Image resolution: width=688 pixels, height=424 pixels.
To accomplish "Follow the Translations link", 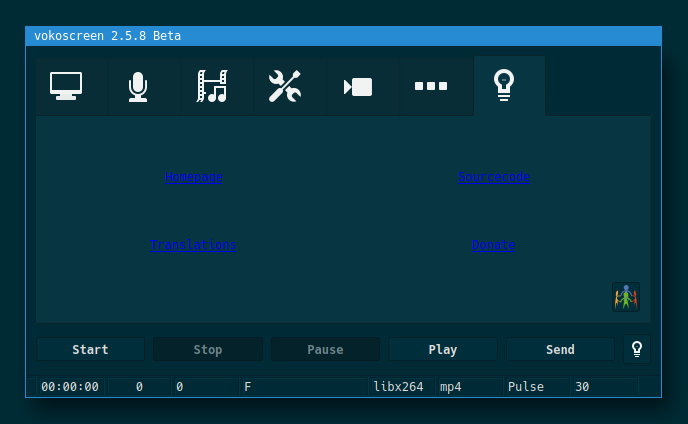I will pos(193,244).
